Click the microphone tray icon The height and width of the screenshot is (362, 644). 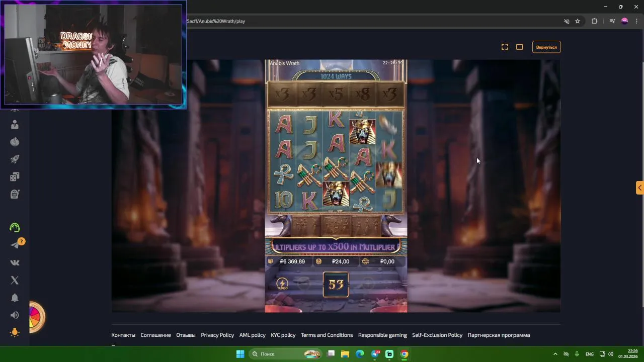577,354
